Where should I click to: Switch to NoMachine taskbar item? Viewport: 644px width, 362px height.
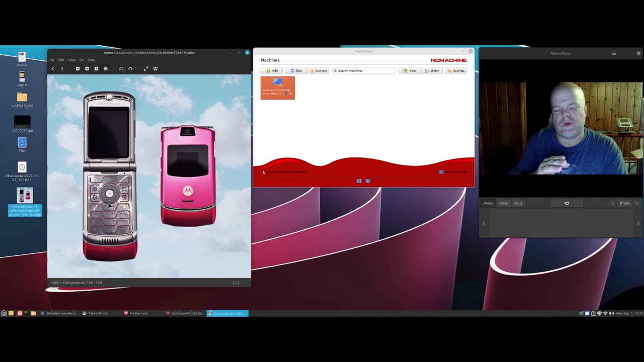point(136,313)
